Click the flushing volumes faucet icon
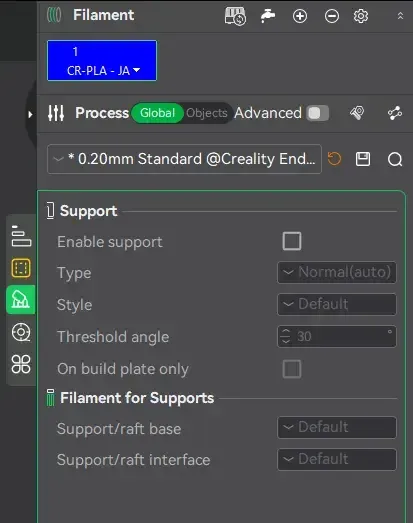 tap(268, 16)
